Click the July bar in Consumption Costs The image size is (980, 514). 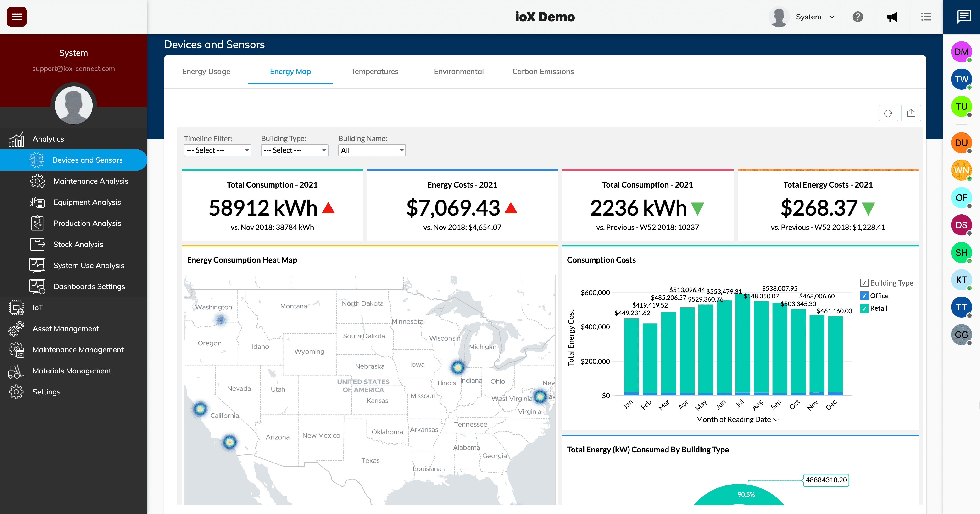(742, 345)
